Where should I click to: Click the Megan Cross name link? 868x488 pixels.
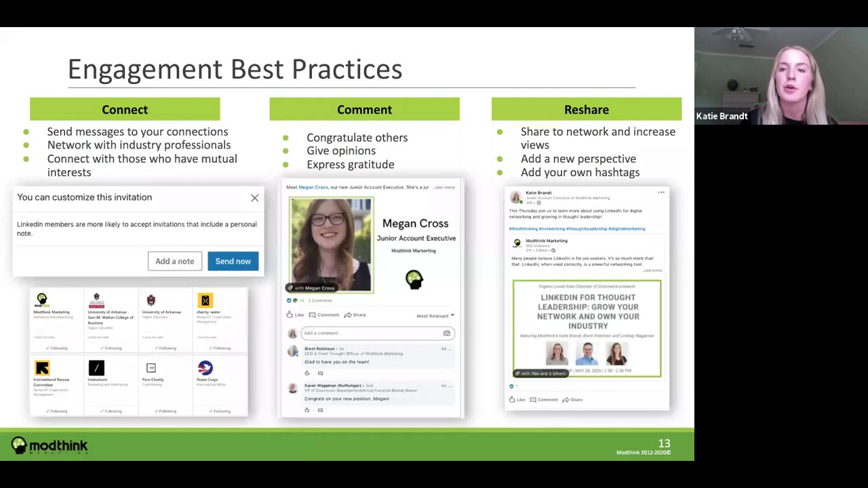313,187
